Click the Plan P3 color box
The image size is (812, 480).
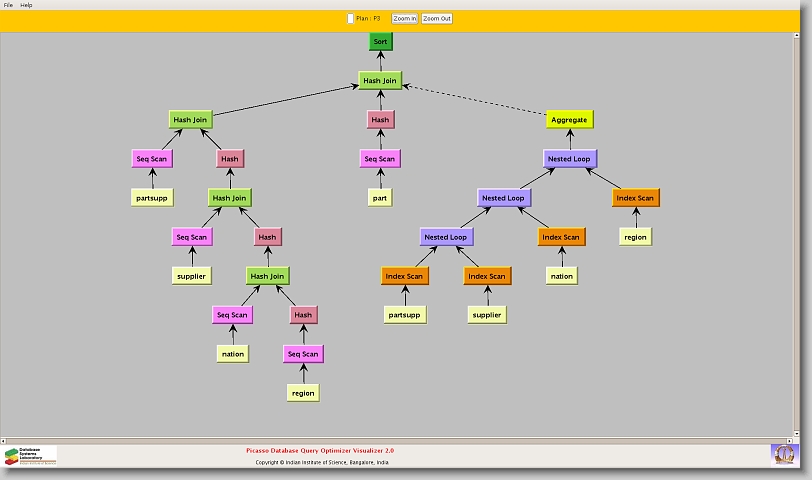pos(350,18)
